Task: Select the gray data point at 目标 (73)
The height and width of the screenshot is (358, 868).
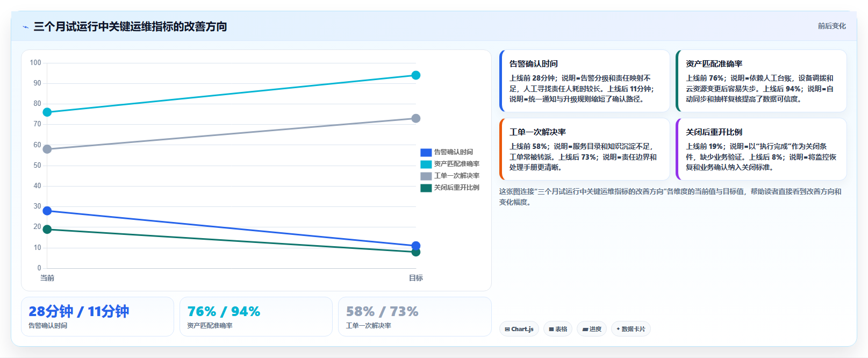Action: 416,118
